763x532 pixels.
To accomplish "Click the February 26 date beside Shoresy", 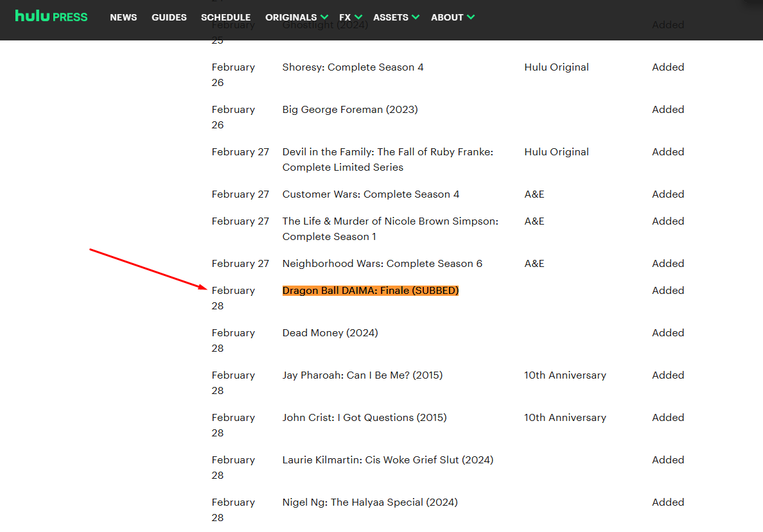I will (233, 75).
